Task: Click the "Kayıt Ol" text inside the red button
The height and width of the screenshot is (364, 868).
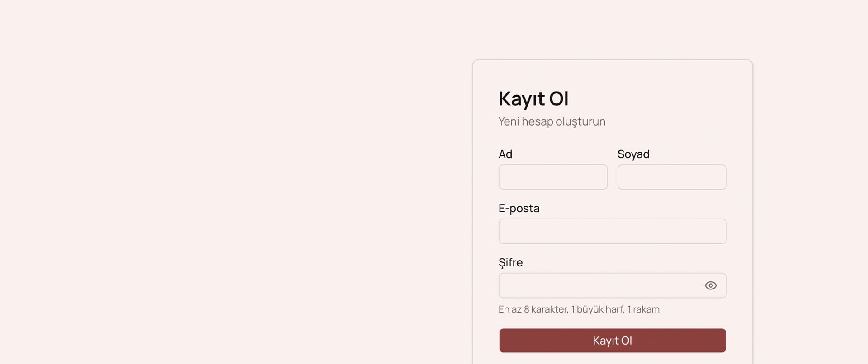Action: click(x=612, y=341)
